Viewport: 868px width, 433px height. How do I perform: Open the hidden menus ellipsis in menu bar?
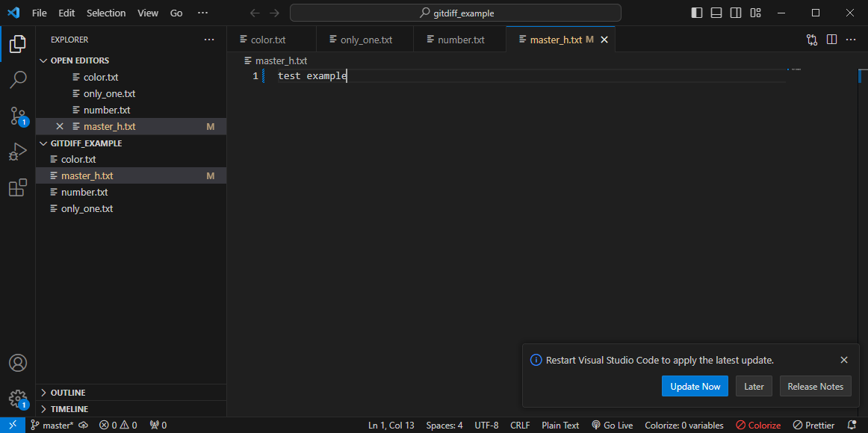click(x=202, y=13)
